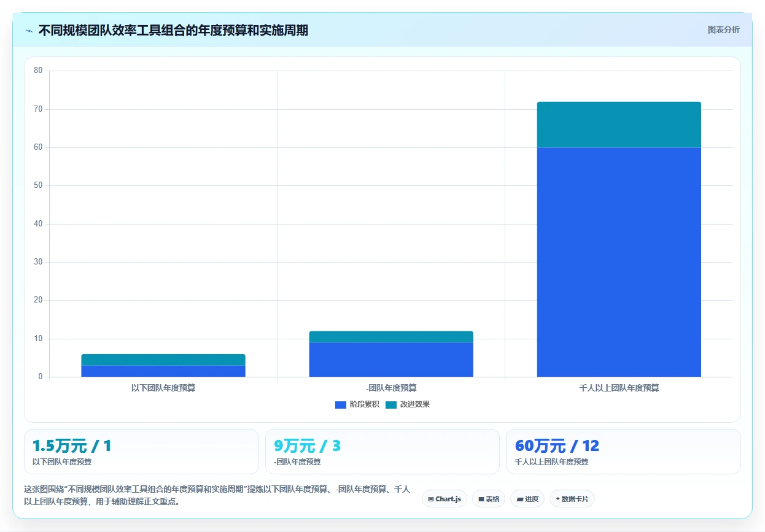Click the y-axis value 60

tap(38, 147)
